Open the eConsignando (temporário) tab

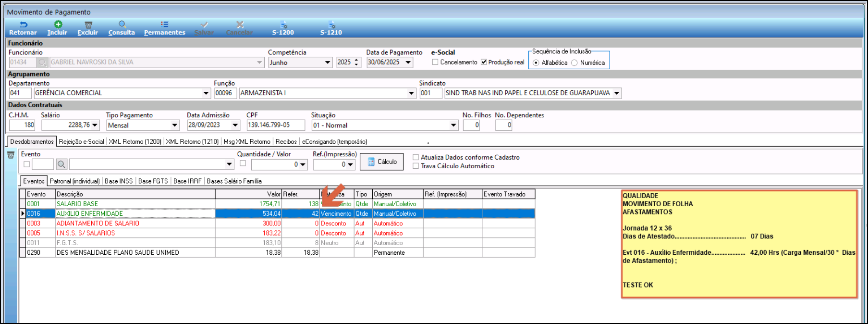click(x=334, y=142)
